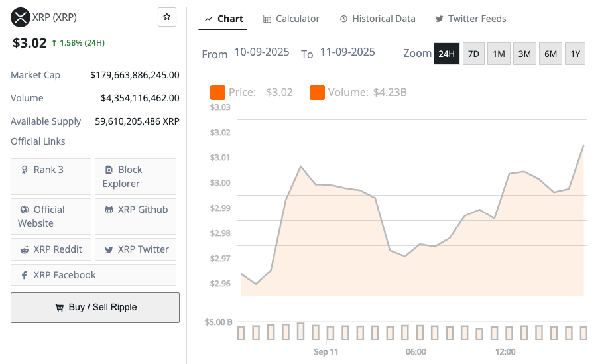Click the clock icon on Historical Data tab
This screenshot has width=606, height=364.
click(x=343, y=19)
